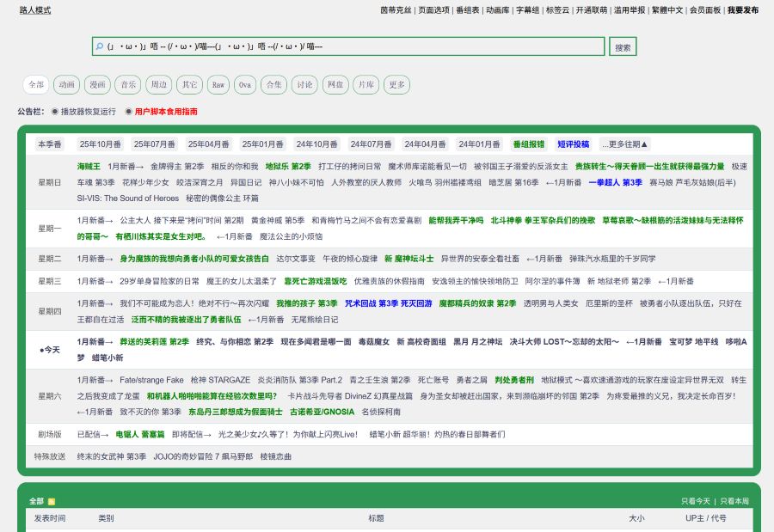The width and height of the screenshot is (774, 532).
Task: Click the RSS feed icon beside 全部
Action: pyautogui.click(x=52, y=501)
